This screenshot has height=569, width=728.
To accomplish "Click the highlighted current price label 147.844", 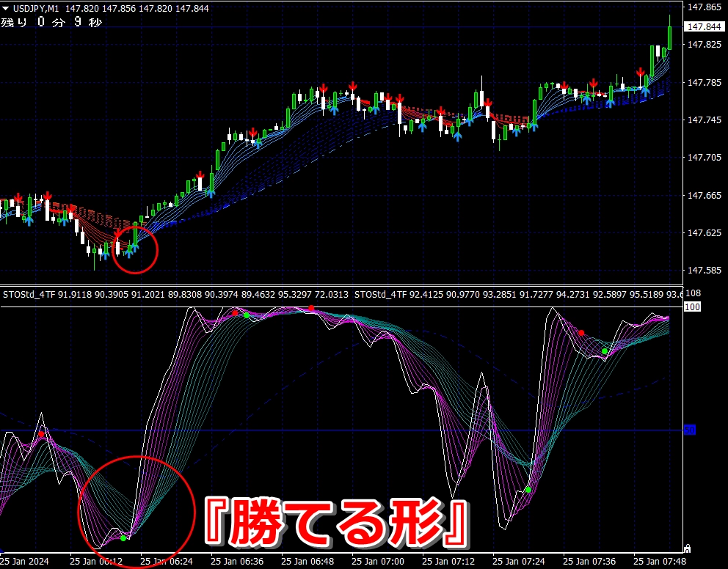I will tap(704, 27).
